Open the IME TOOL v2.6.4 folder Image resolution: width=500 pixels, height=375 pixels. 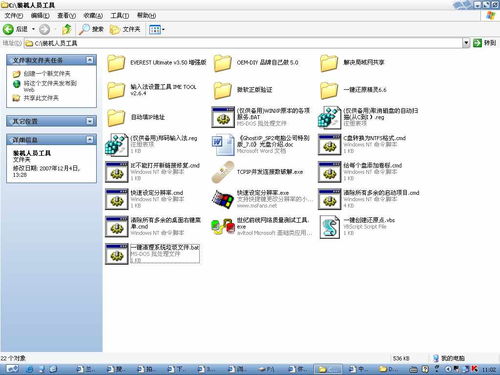[116, 90]
